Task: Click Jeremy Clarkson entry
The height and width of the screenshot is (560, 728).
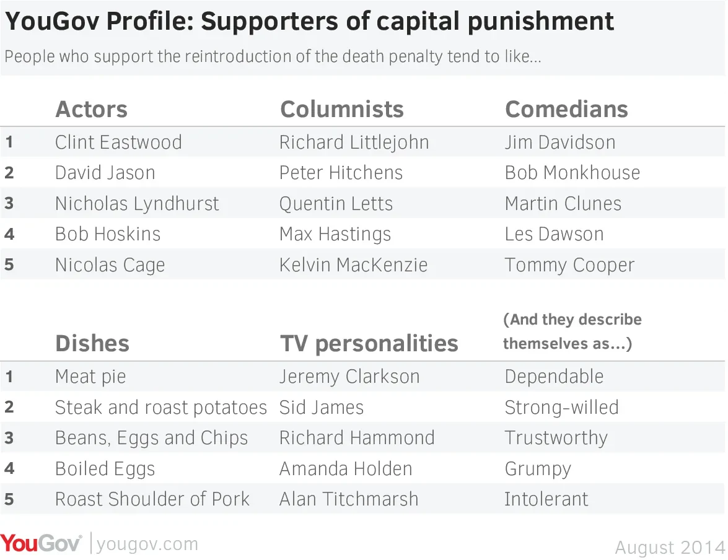Action: tap(349, 377)
